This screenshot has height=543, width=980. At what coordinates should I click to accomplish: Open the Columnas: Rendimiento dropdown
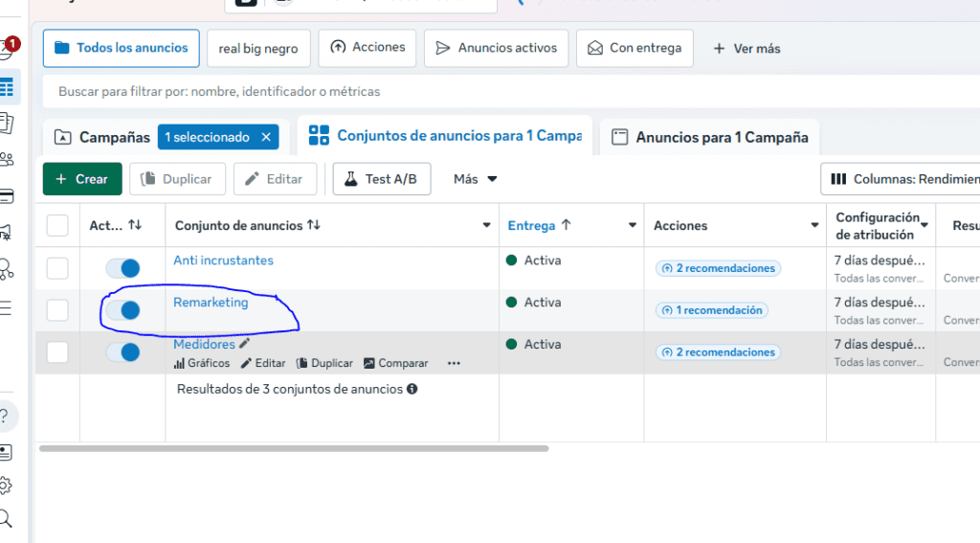tap(901, 179)
